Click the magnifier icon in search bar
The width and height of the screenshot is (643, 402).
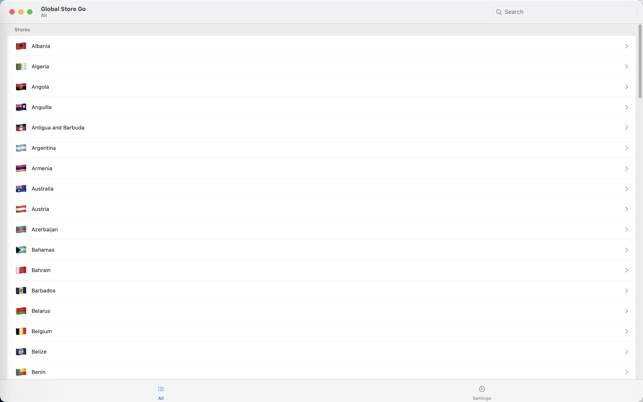click(499, 12)
